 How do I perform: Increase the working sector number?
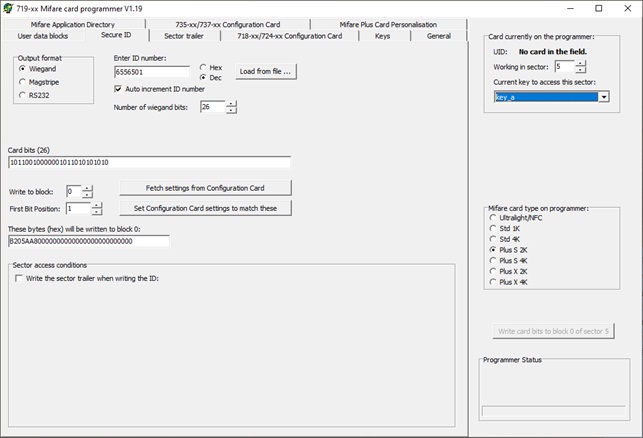580,64
